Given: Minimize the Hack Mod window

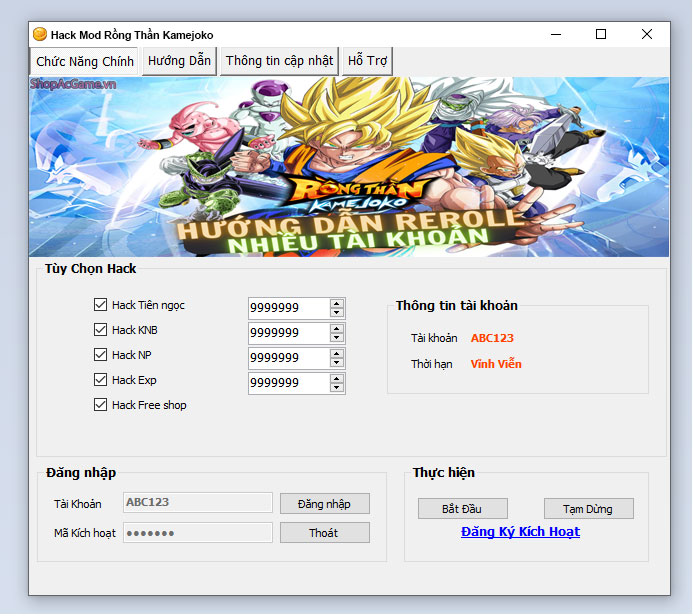Looking at the screenshot, I should (x=556, y=34).
